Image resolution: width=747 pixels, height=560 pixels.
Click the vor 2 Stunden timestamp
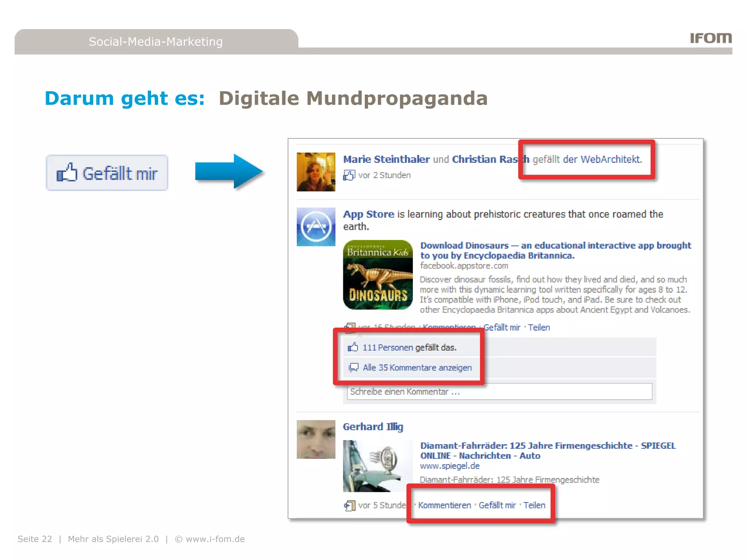(x=384, y=175)
